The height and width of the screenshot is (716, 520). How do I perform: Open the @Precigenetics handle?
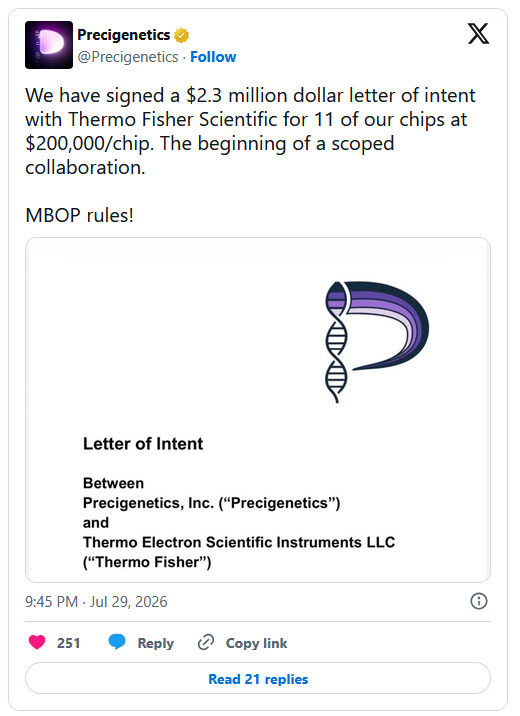(128, 57)
